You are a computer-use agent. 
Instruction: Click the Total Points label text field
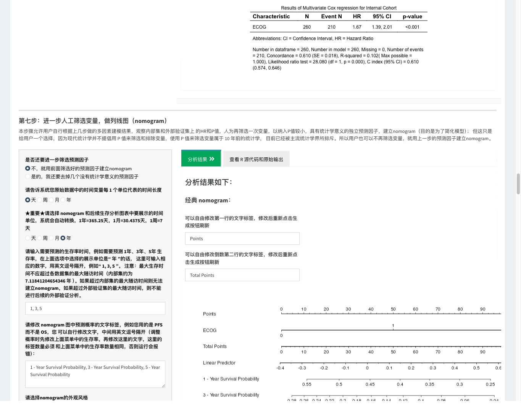pyautogui.click(x=242, y=275)
